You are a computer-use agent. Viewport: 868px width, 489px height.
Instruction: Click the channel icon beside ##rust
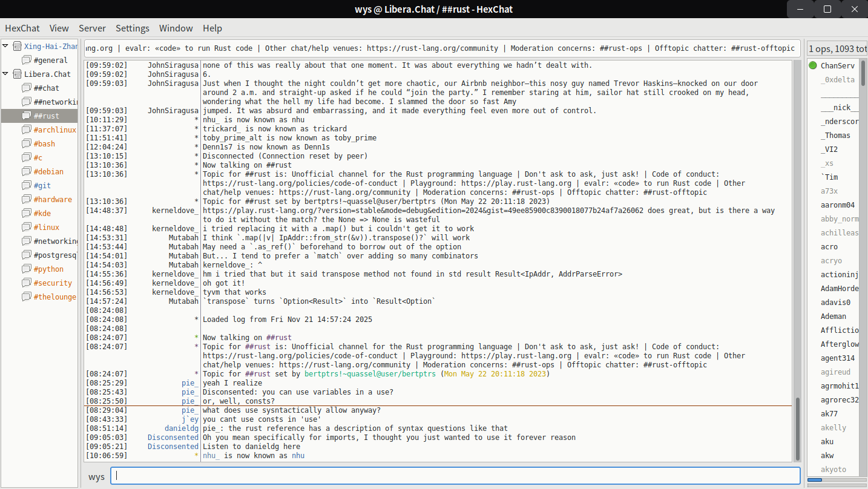click(27, 116)
